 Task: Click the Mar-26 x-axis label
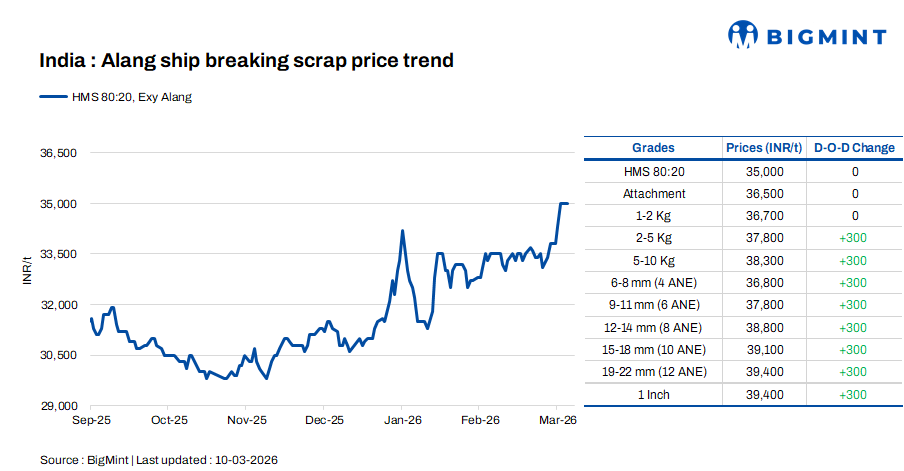557,421
